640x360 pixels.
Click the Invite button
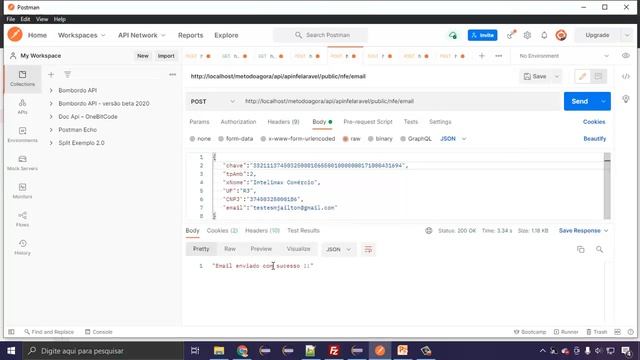[482, 36]
